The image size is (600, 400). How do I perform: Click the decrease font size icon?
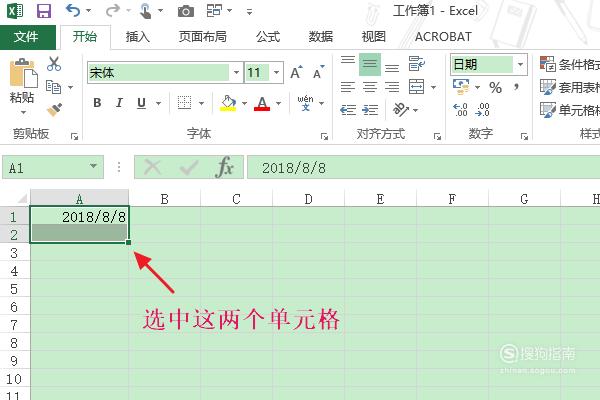tap(318, 72)
